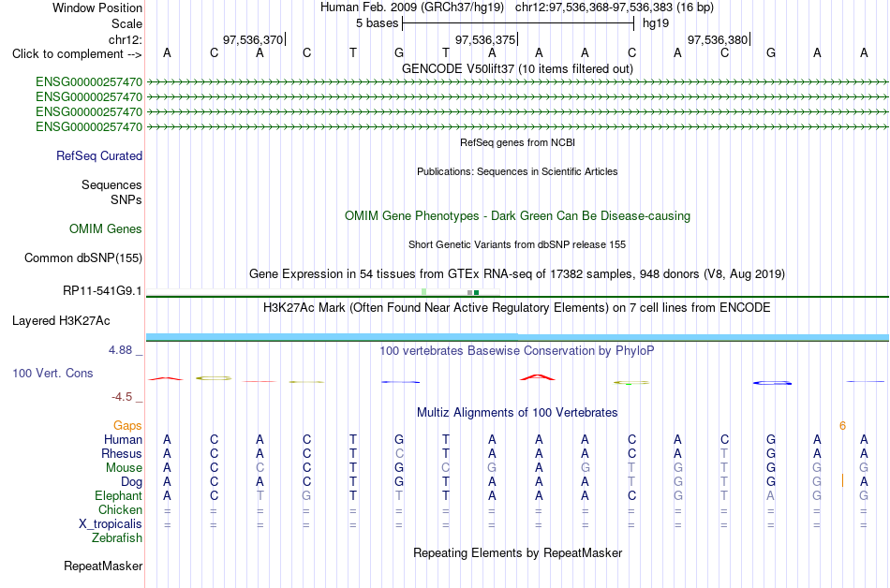Click the RefSeq Curated track label
Screen dimensions: 890x588
[99, 156]
